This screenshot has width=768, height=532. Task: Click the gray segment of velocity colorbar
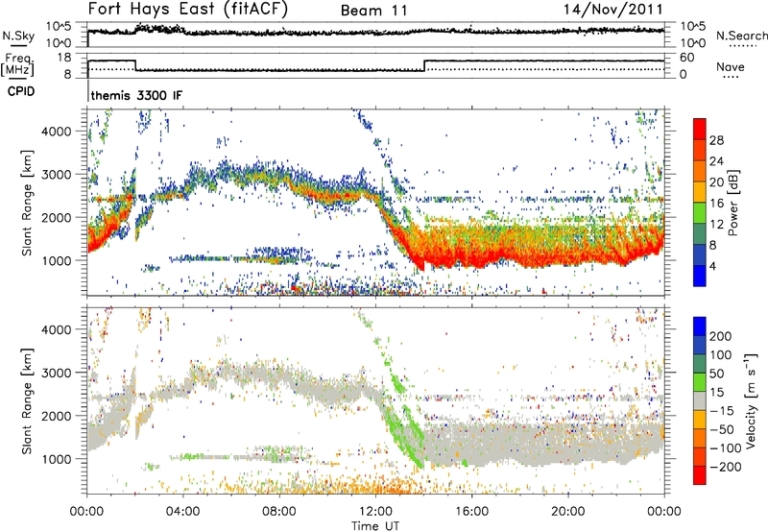(700, 401)
